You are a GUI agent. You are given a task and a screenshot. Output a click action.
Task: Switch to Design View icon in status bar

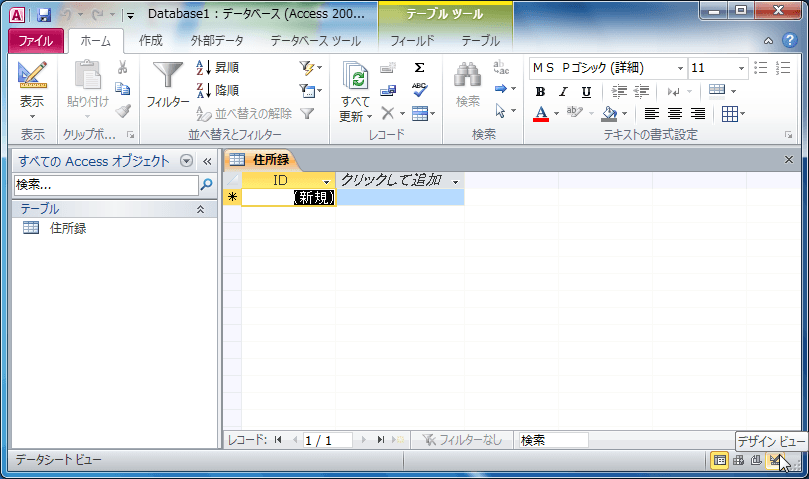coord(775,460)
